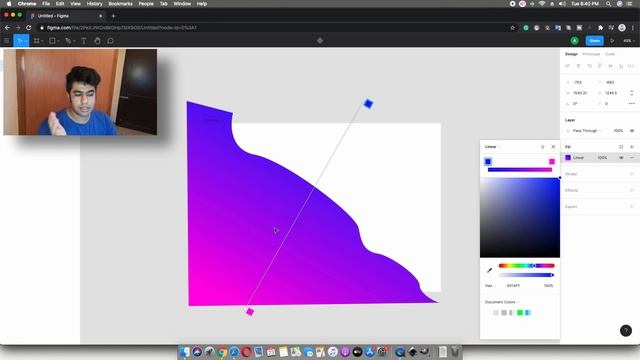Click the browser reload button
The height and width of the screenshot is (360, 640).
[29, 28]
